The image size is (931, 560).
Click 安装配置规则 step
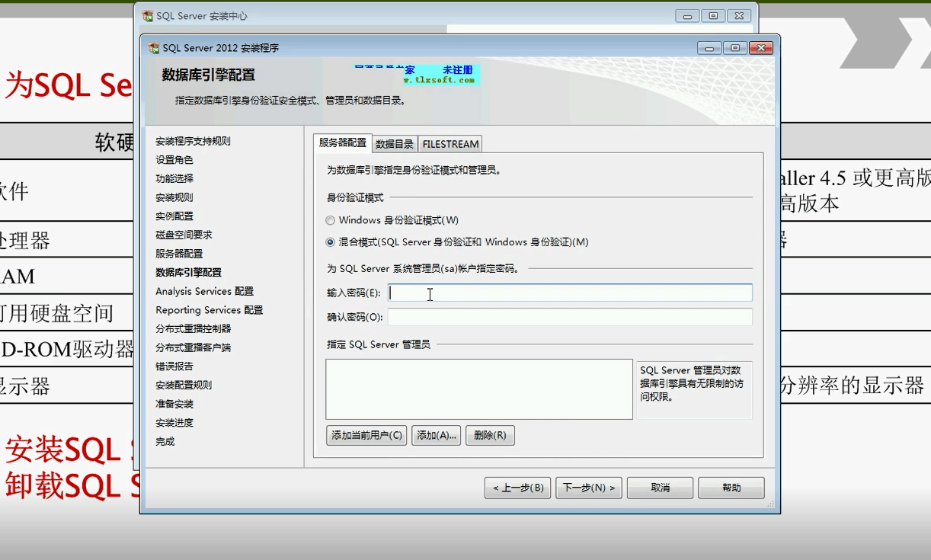[184, 385]
